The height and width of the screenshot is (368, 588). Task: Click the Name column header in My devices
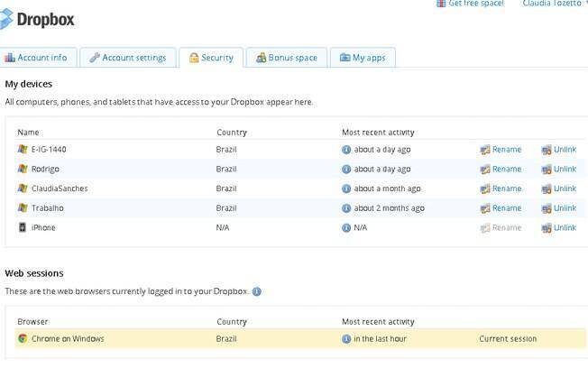28,132
